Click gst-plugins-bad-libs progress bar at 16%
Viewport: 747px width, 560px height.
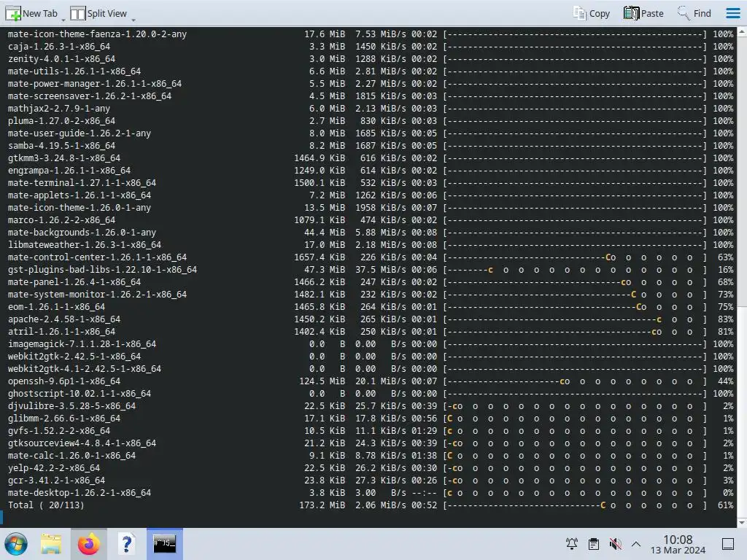tap(575, 270)
